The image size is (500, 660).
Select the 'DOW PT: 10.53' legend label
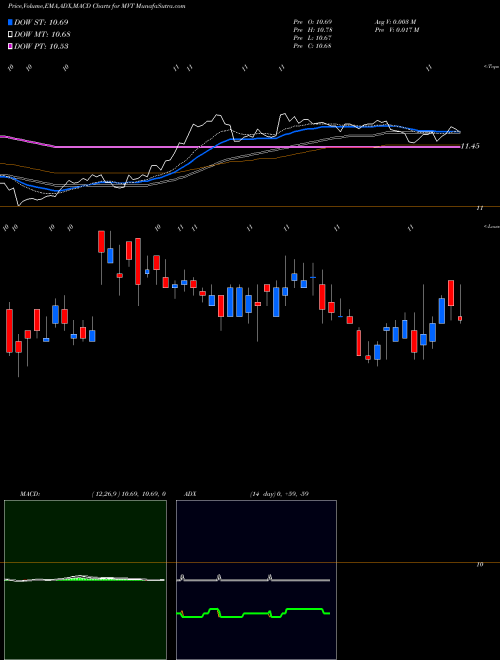[41, 46]
